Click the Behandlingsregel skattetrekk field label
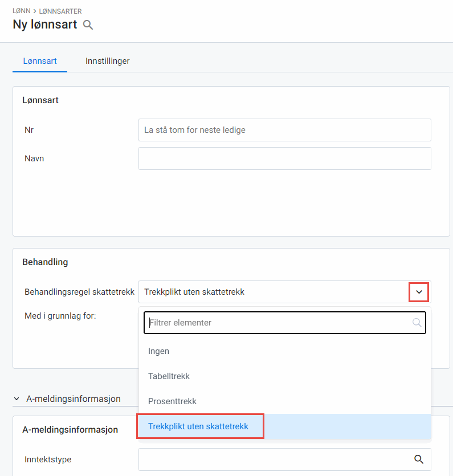Image resolution: width=453 pixels, height=476 pixels. [79, 292]
